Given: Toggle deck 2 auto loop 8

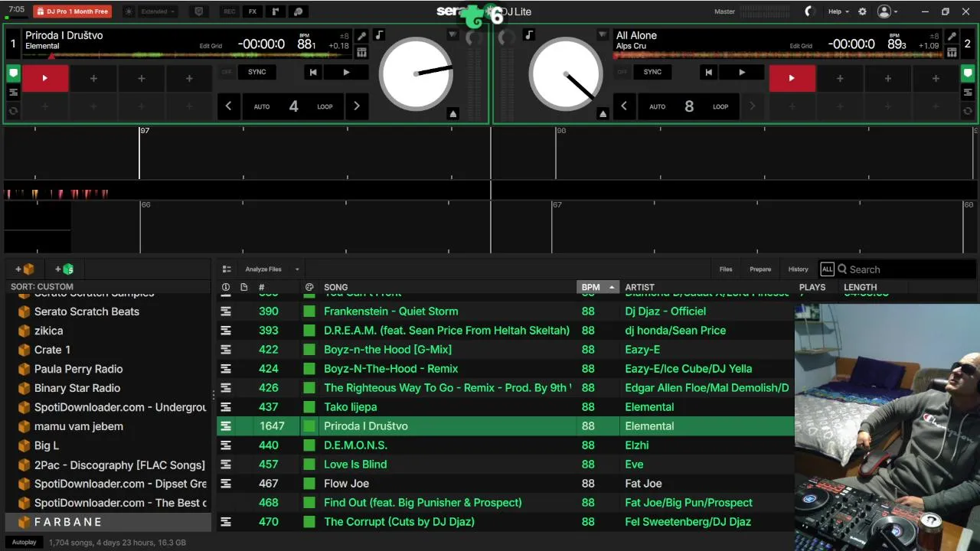Looking at the screenshot, I should 689,106.
